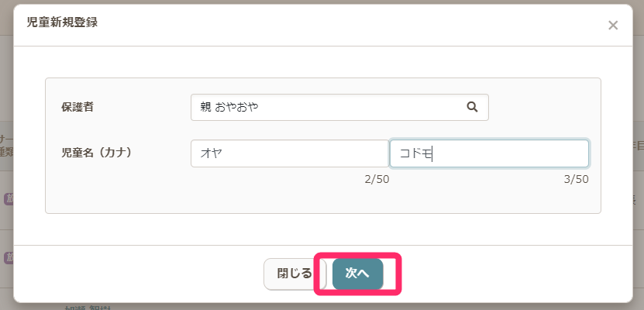The width and height of the screenshot is (644, 310).
Task: Click the 保護者 label
Action: [77, 107]
